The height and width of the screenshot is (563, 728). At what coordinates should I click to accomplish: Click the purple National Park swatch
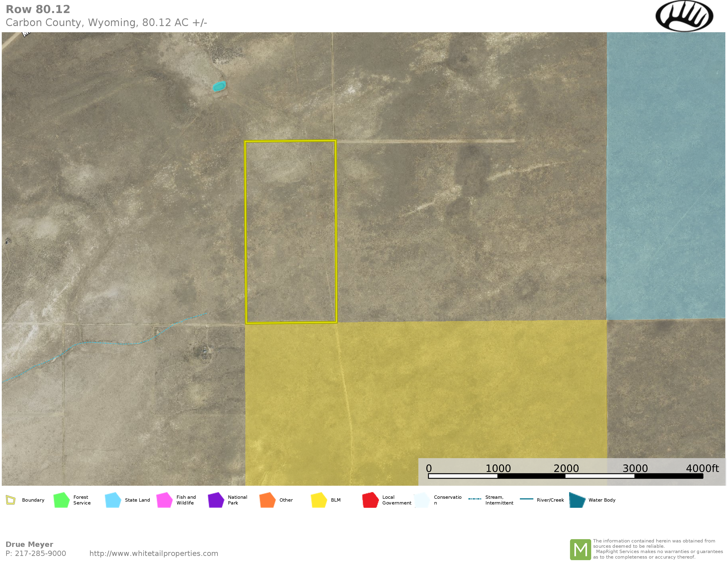(216, 500)
